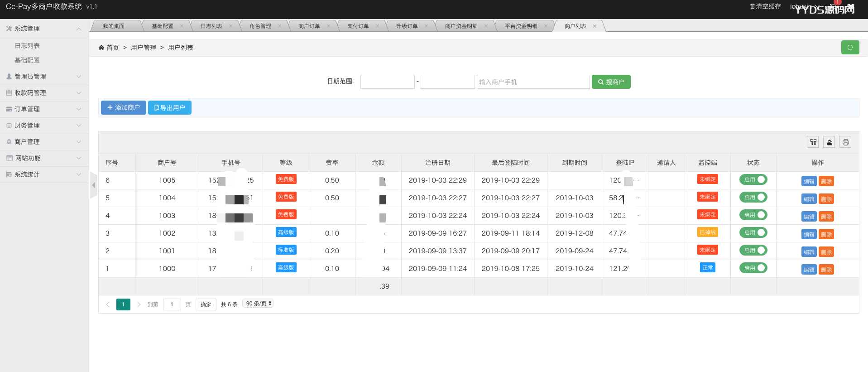868x372 pixels.
Task: Expand the 收款码管理 menu chevron
Action: click(79, 93)
